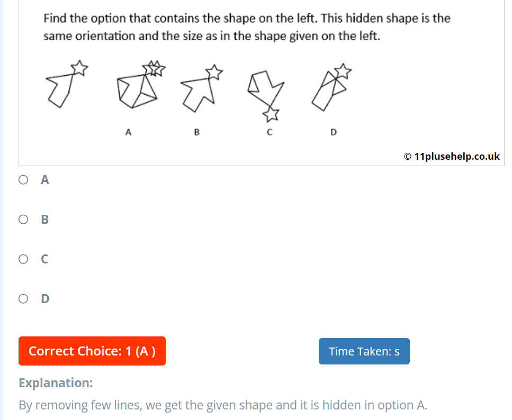Image resolution: width=512 pixels, height=420 pixels.
Task: Open the 11plusehelp.co.uk copyright link
Action: [452, 156]
